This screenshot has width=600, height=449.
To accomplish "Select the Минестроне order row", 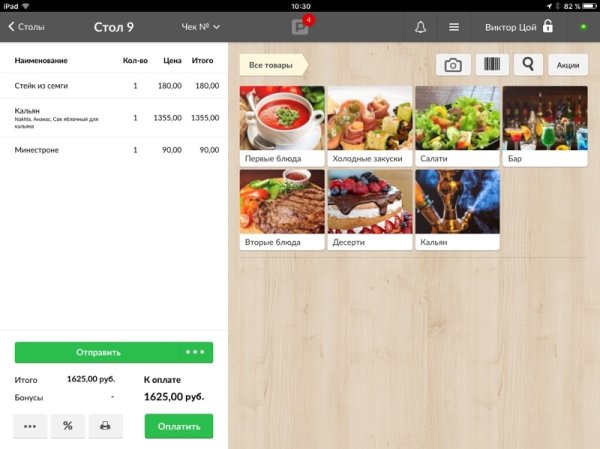I will point(114,150).
